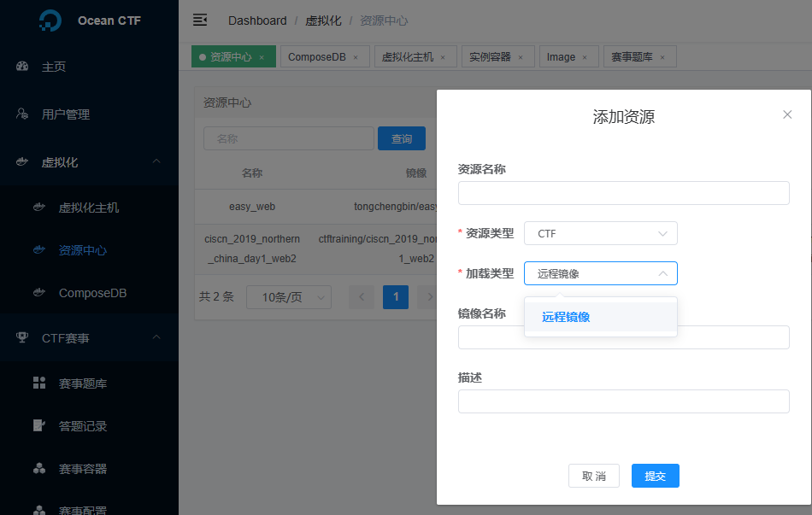This screenshot has width=812, height=515.
Task: Click the 用户管理 user icon
Action: pos(22,114)
